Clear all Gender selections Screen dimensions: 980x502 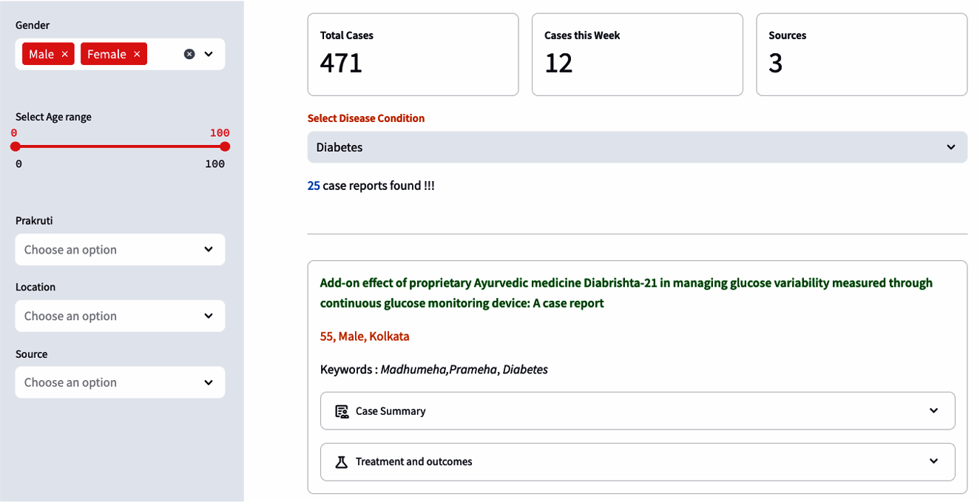point(189,54)
